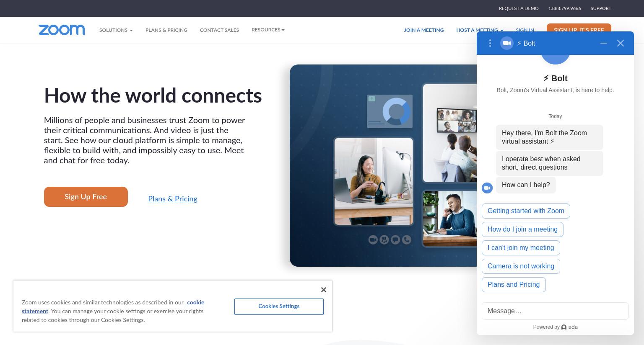Click 'How can I help?' chat message

click(526, 185)
